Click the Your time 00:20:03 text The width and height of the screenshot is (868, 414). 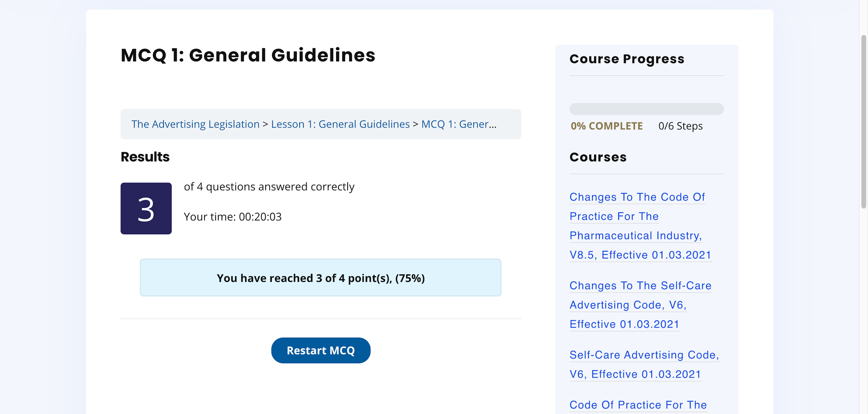tap(233, 217)
